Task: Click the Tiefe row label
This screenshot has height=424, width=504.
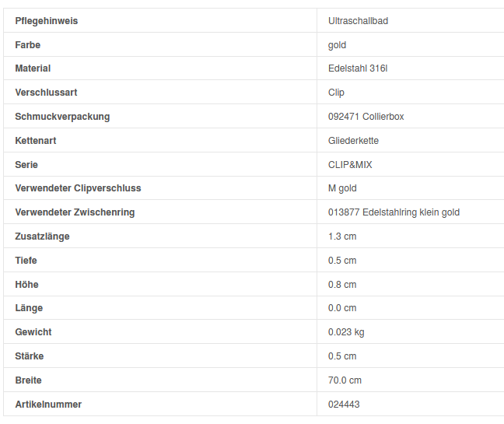Action: tap(26, 261)
